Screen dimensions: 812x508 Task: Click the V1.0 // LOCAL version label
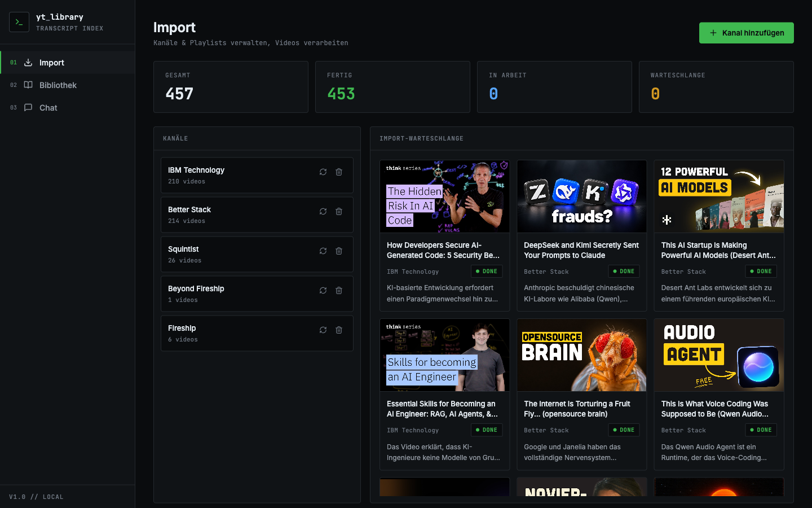pos(36,497)
